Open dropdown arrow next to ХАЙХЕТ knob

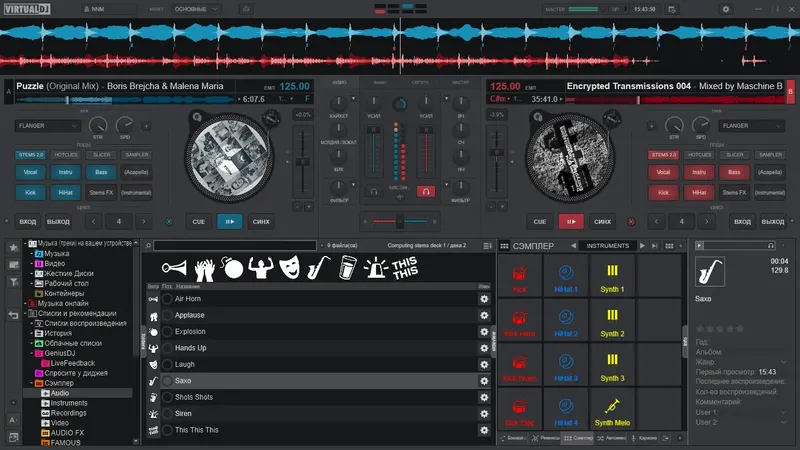[x=353, y=98]
